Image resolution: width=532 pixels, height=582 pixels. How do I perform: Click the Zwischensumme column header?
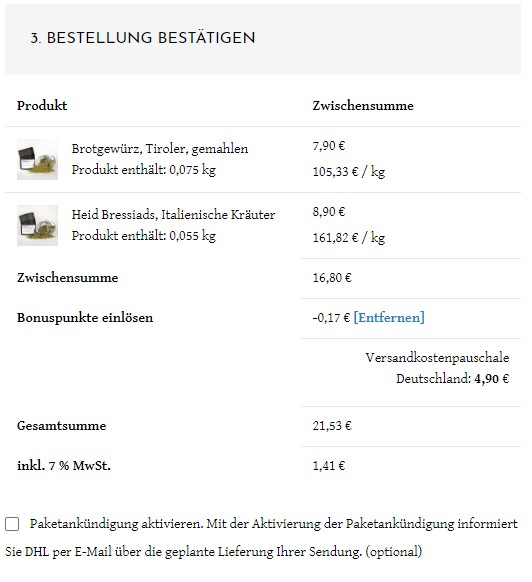(x=363, y=106)
